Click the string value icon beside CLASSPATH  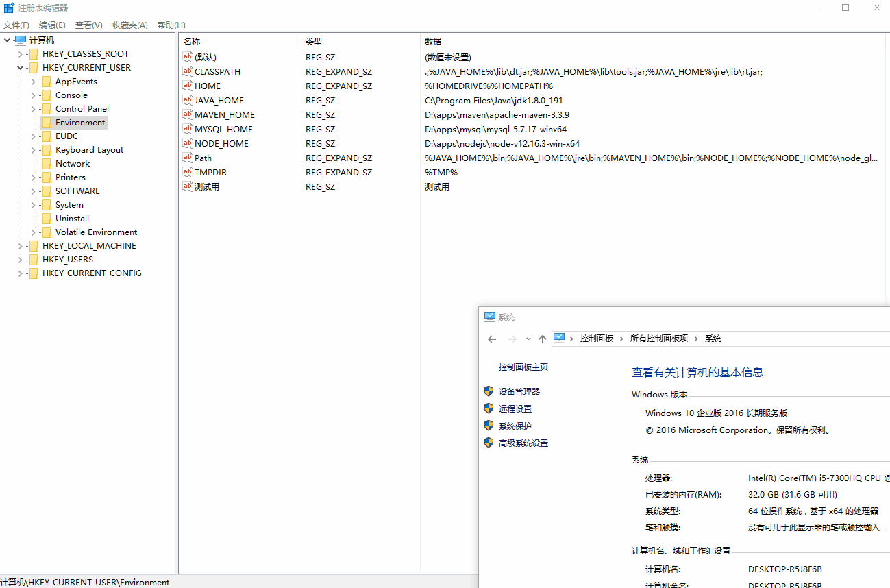(188, 71)
